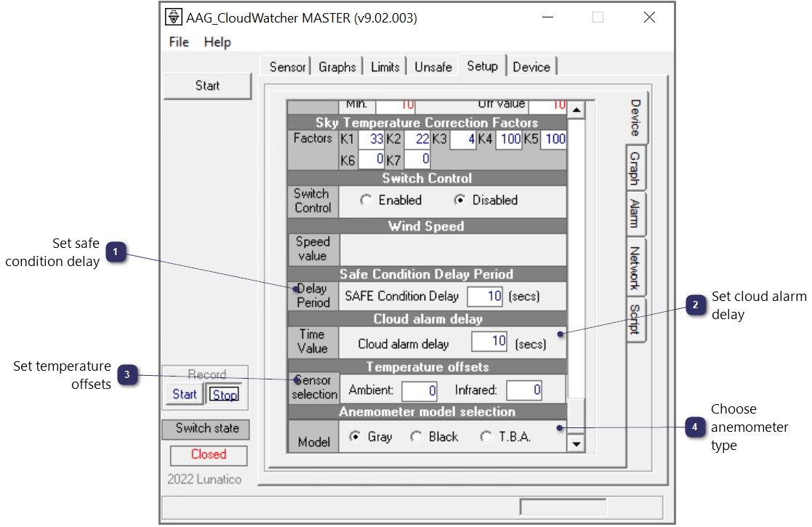Click the Record Stop button

224,395
